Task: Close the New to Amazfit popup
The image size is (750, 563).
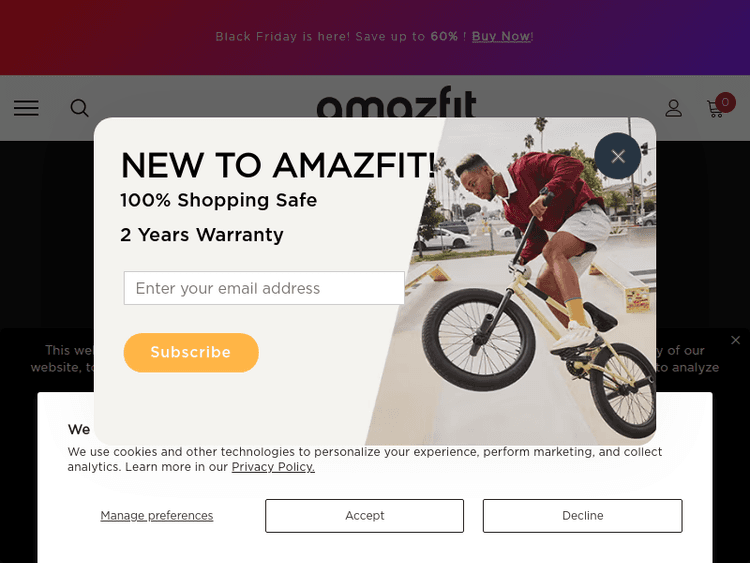Action: coord(618,156)
